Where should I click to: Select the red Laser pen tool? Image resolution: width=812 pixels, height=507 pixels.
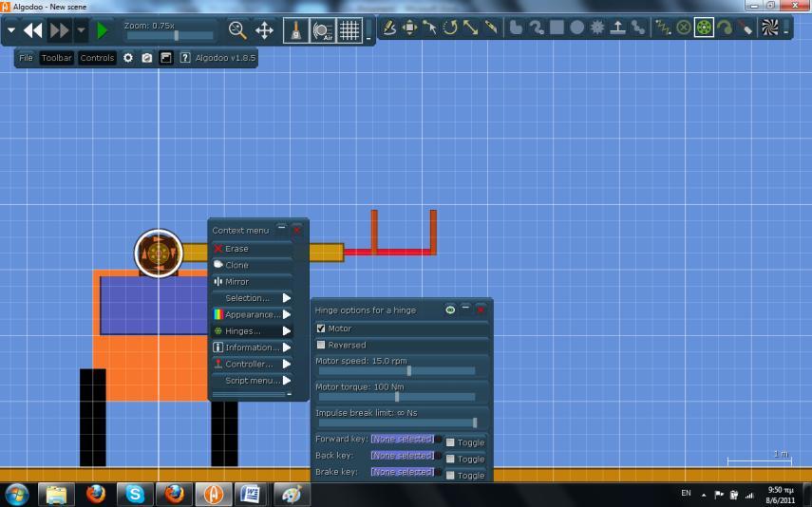coord(745,28)
